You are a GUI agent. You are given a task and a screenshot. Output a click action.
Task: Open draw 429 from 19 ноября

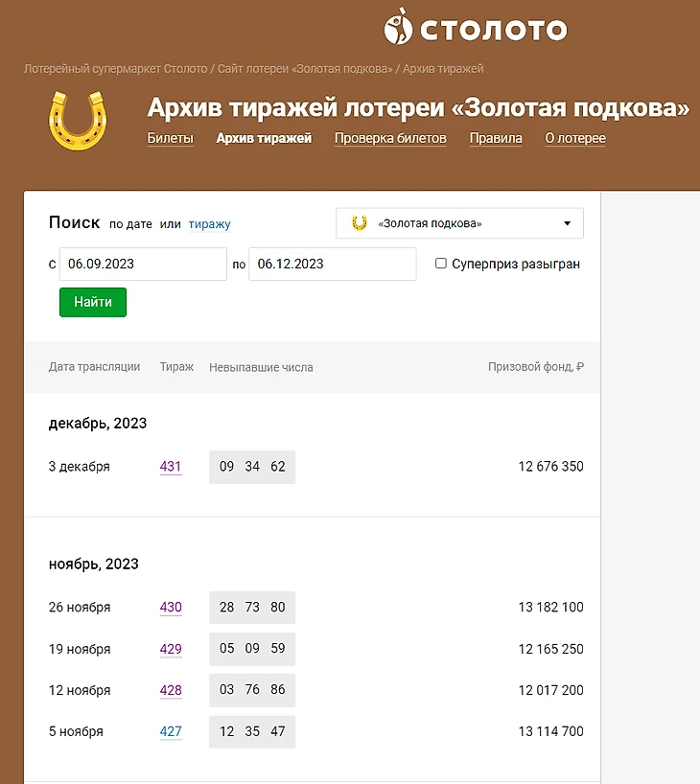[x=171, y=649]
